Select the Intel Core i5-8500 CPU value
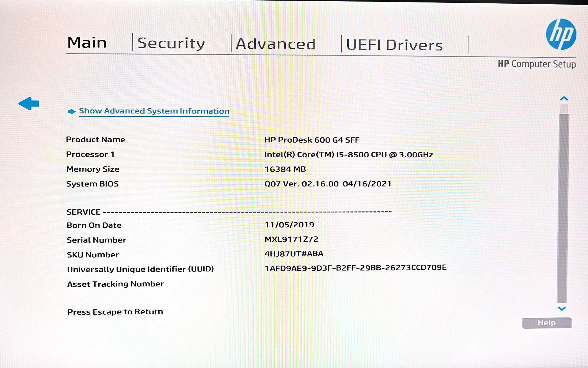The height and width of the screenshot is (368, 588). click(x=349, y=155)
